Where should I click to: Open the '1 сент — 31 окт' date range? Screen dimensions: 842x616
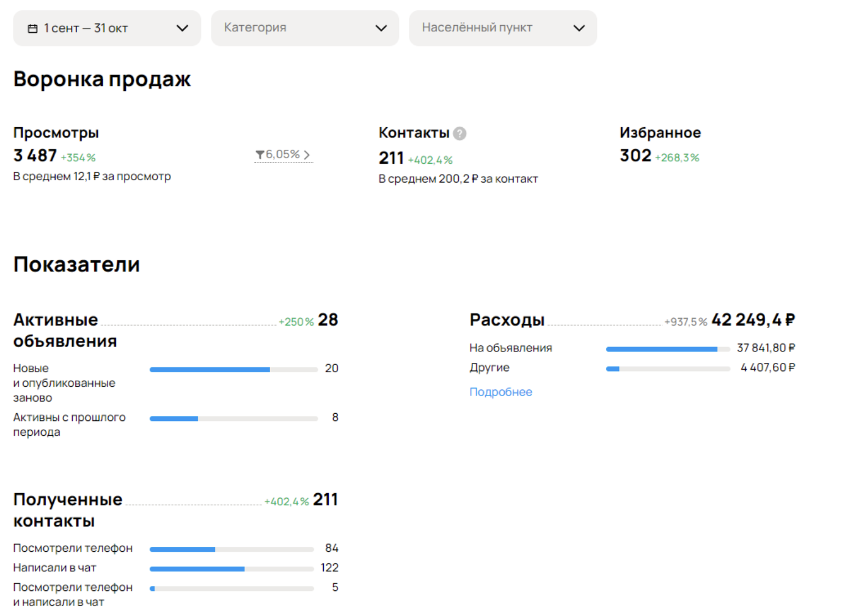[86, 28]
